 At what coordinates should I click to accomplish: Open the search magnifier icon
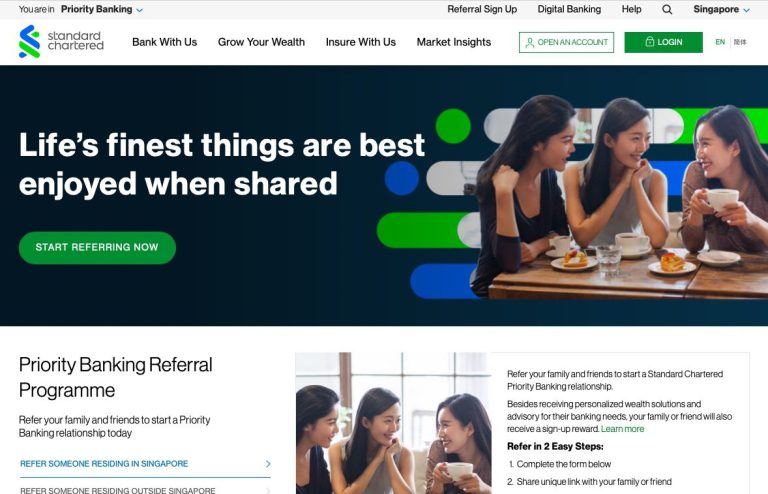point(667,9)
